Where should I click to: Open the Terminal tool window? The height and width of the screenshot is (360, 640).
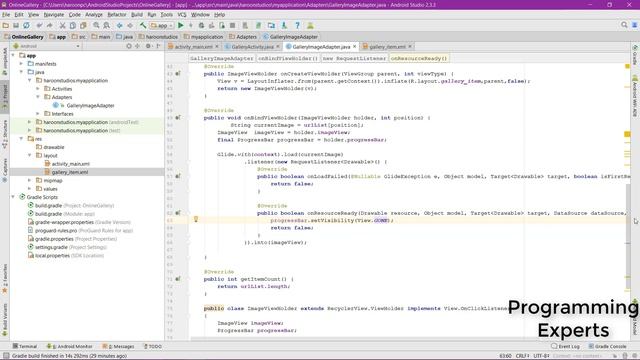coord(24,346)
